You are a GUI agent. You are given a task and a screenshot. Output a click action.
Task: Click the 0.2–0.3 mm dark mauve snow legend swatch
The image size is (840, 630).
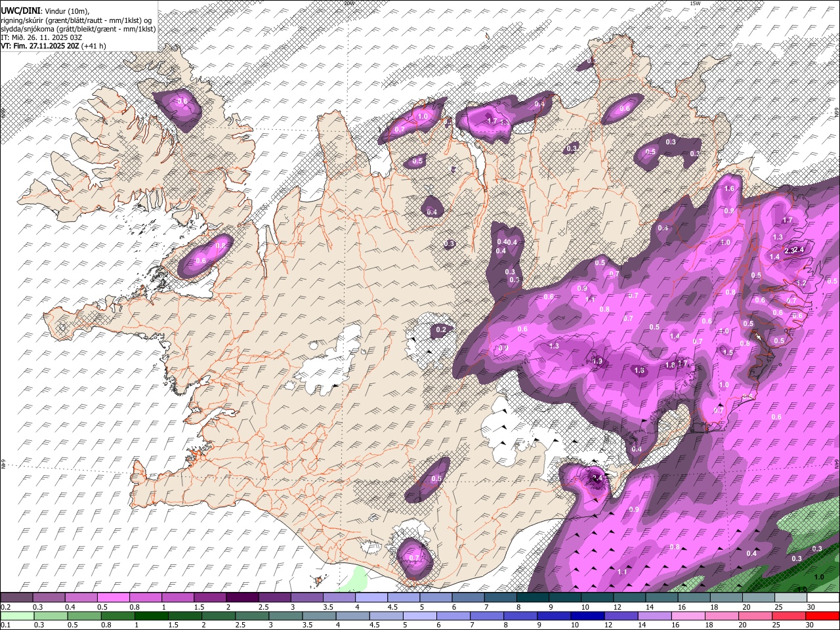pyautogui.click(x=16, y=598)
